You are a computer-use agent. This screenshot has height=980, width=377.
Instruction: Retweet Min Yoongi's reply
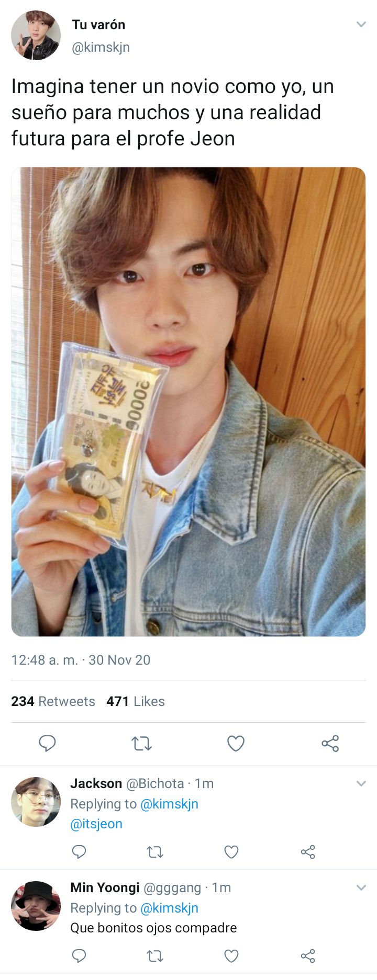(155, 956)
